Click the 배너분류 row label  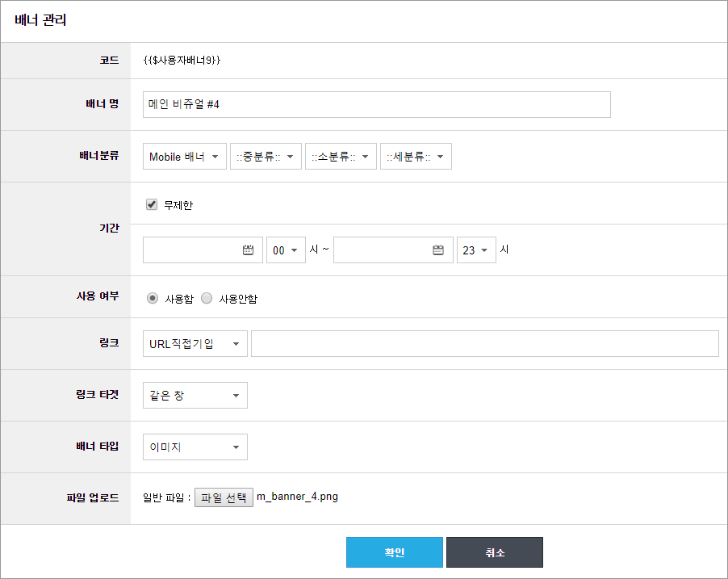pos(99,155)
